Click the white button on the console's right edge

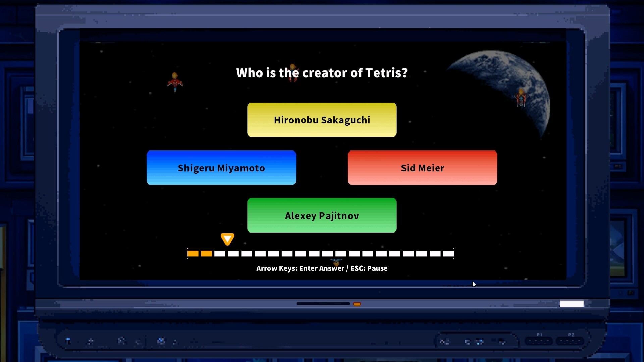pyautogui.click(x=571, y=304)
